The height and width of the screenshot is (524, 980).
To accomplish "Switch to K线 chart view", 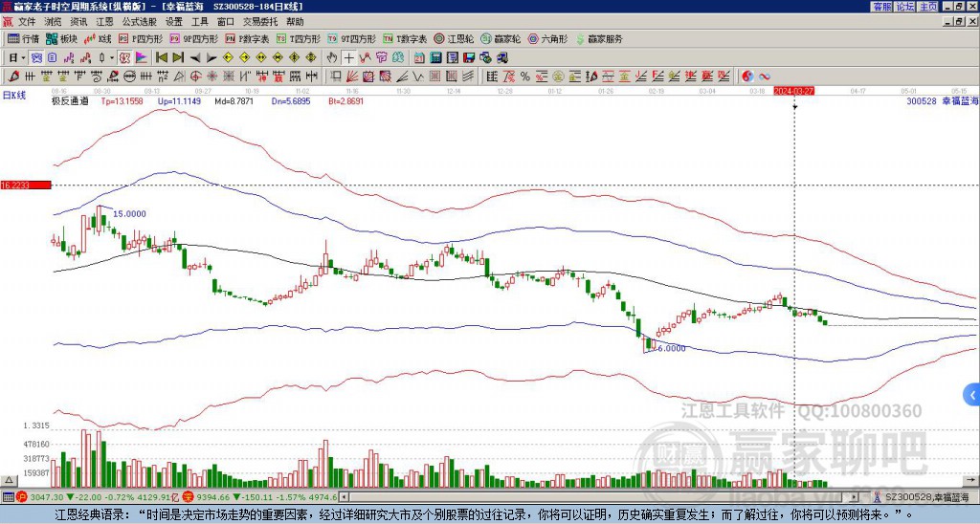I will tap(97, 38).
